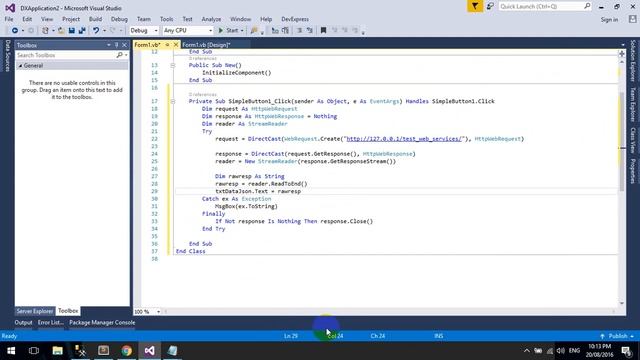Click the Redo toolbar icon
Image resolution: width=640 pixels, height=360 pixels.
113,31
